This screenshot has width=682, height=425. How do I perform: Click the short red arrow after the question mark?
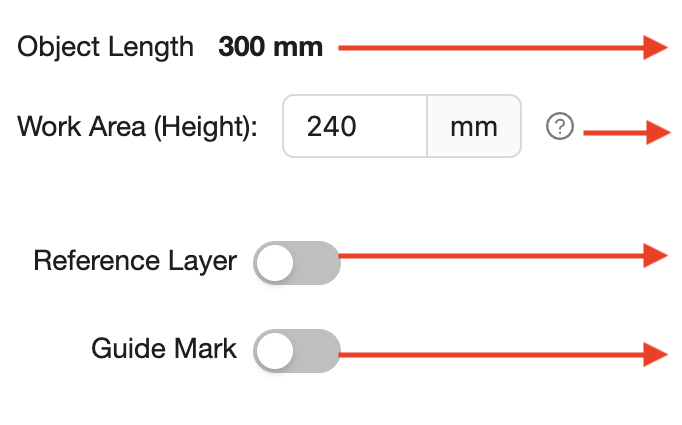pos(627,132)
